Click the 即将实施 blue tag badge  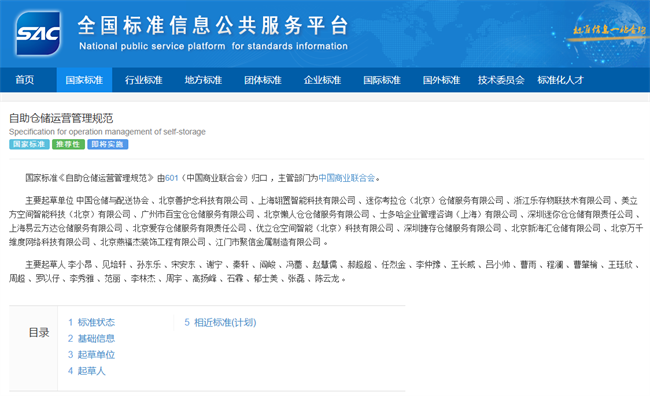pyautogui.click(x=108, y=144)
